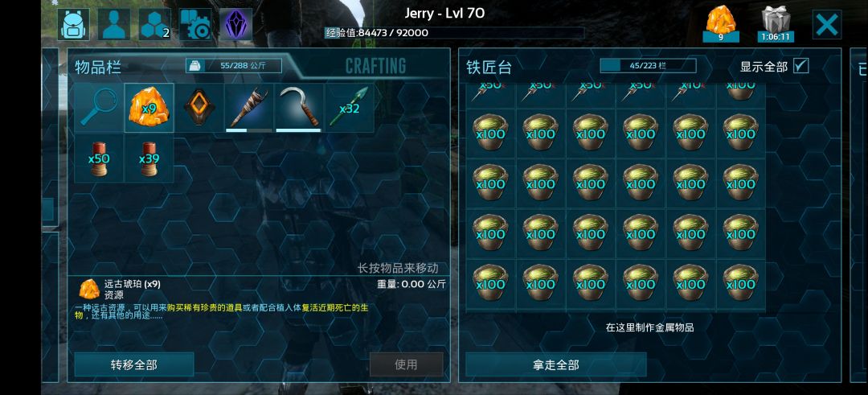Open the character profile silhouette icon
The width and height of the screenshot is (868, 395).
click(x=114, y=24)
